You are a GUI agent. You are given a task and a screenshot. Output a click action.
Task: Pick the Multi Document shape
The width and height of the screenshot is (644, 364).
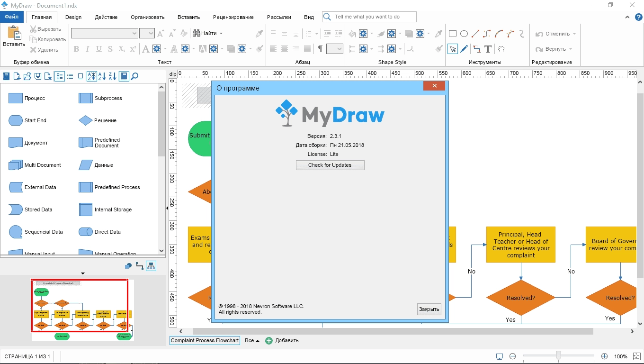(35, 165)
